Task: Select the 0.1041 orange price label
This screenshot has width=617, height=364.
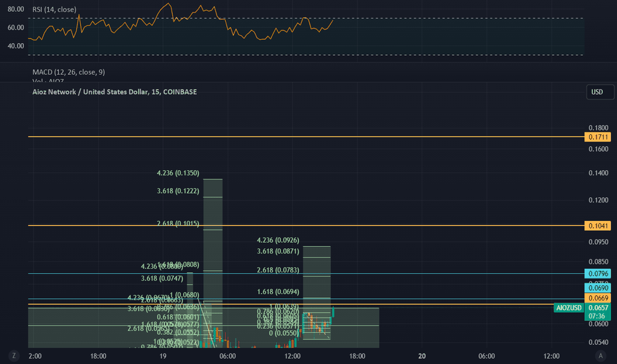Action: (x=598, y=226)
